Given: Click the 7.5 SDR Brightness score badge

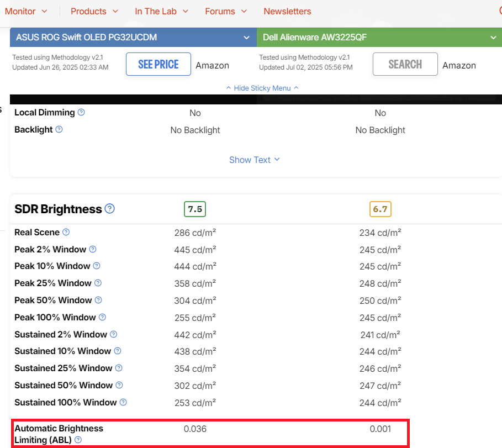Looking at the screenshot, I should (195, 209).
